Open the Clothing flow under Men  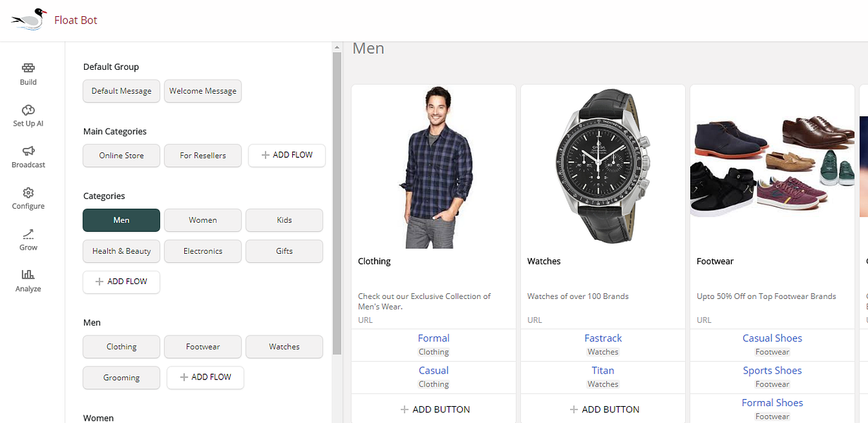[121, 347]
